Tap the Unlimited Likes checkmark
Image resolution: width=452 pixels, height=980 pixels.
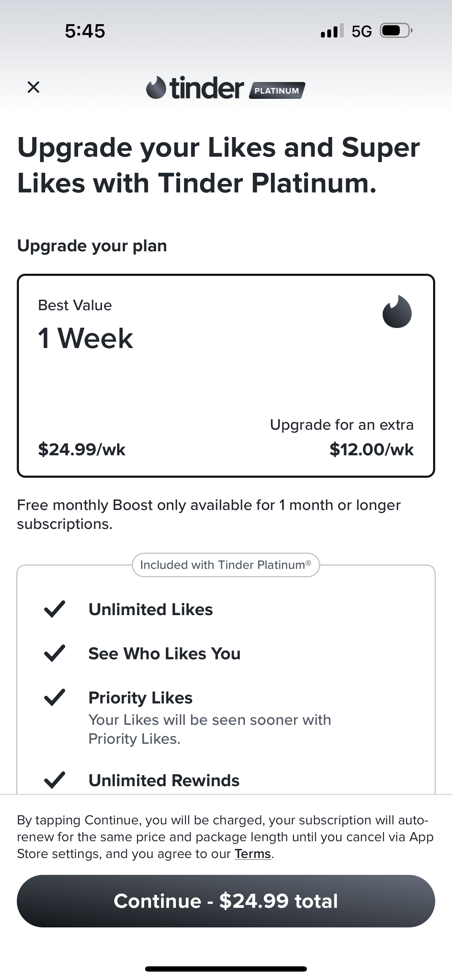pyautogui.click(x=55, y=609)
